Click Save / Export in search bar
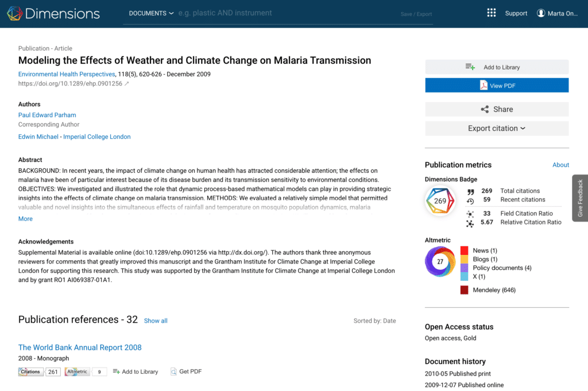This screenshot has width=588, height=391. [416, 14]
